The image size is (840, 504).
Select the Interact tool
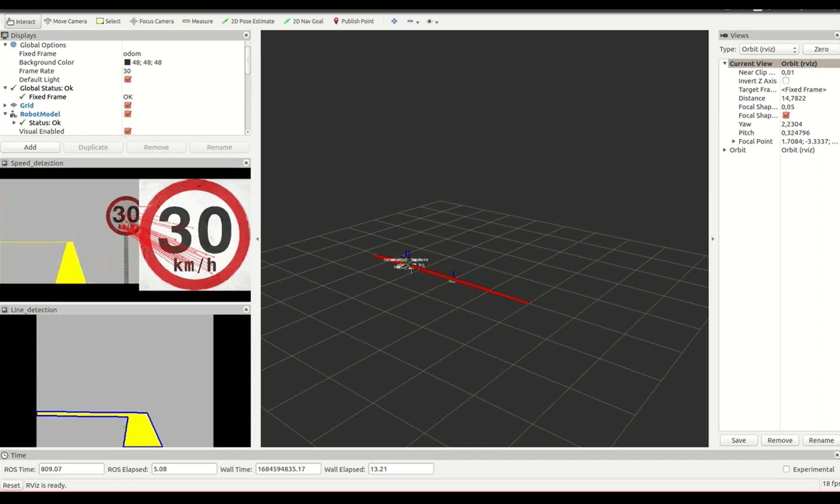click(x=21, y=21)
